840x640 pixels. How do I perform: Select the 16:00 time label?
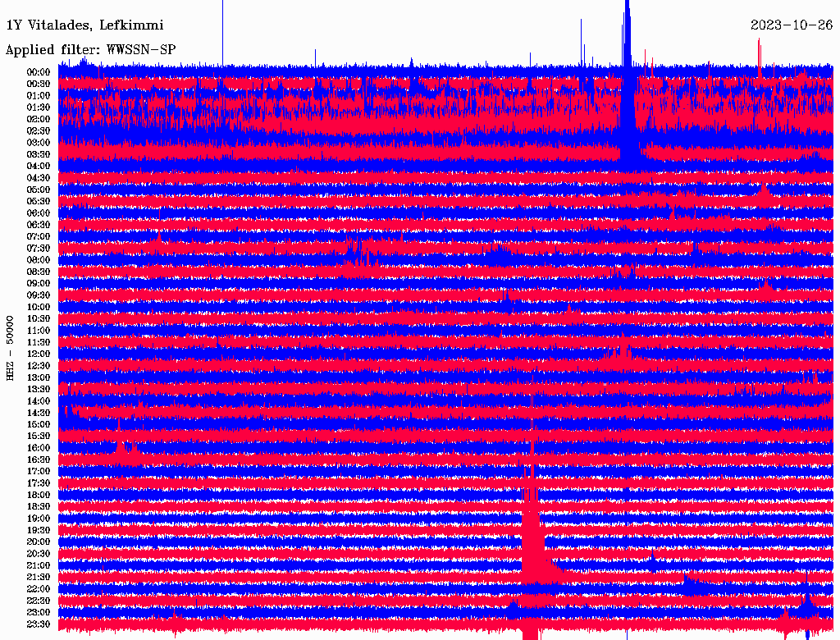tap(39, 447)
